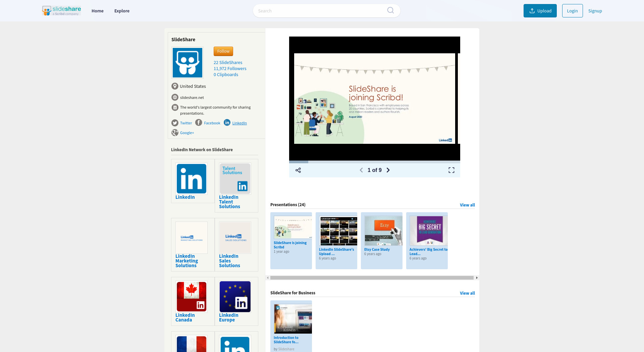Open LinkedIn Talent Solutions text link
Image resolution: width=644 pixels, height=352 pixels.
pyautogui.click(x=229, y=202)
